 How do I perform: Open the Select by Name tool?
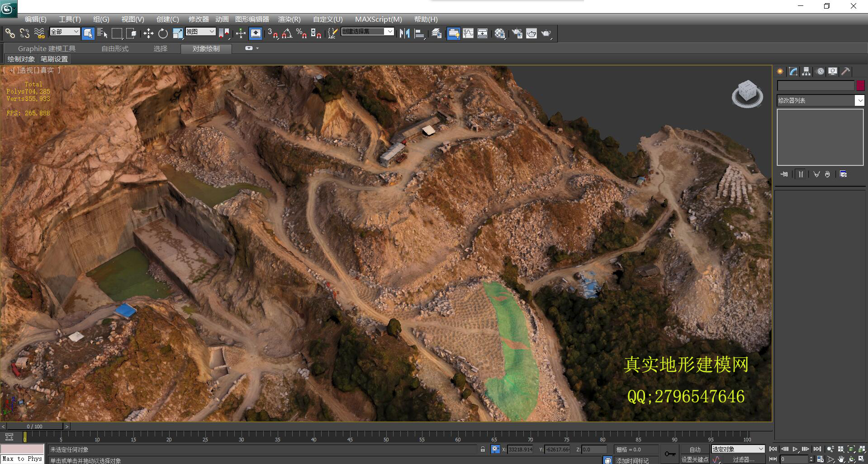pos(102,33)
